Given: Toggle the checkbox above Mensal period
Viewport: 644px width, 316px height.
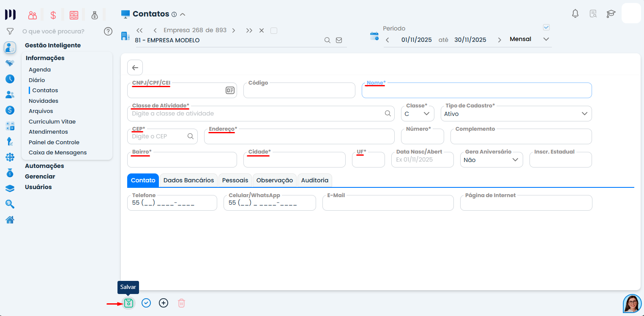Looking at the screenshot, I should click(x=546, y=27).
